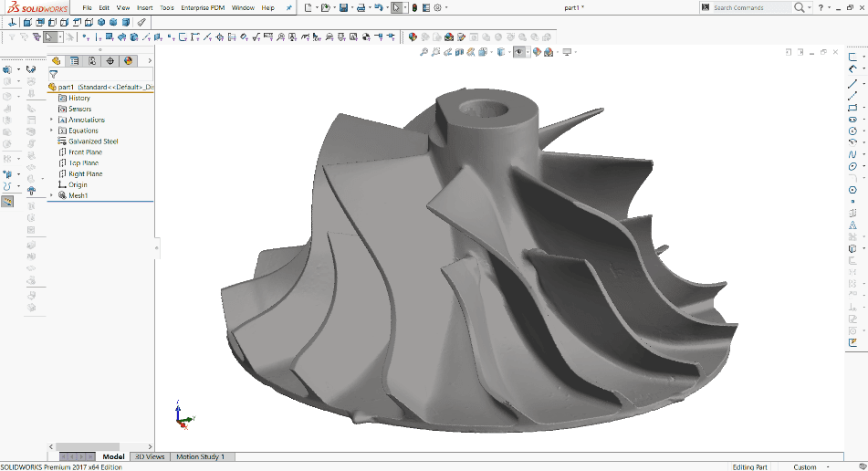Toggle Hide/Show Items eye button
The height and width of the screenshot is (471, 868).
[x=518, y=52]
